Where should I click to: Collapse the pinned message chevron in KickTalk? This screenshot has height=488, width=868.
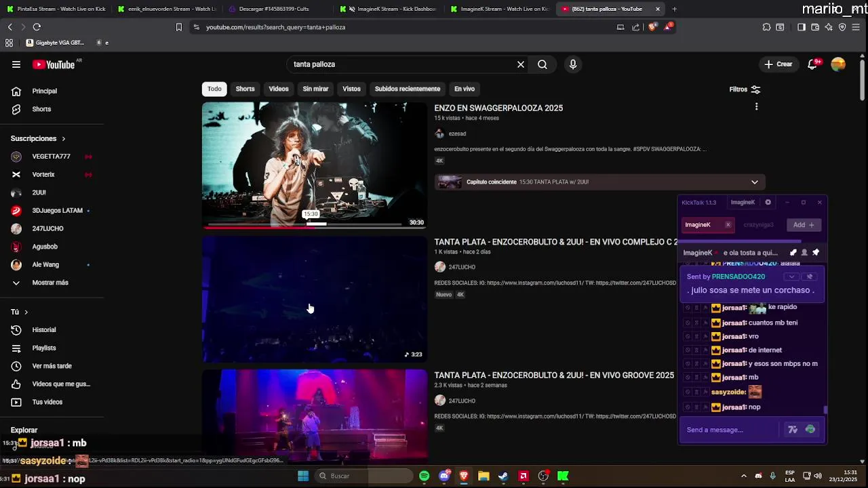pos(791,277)
